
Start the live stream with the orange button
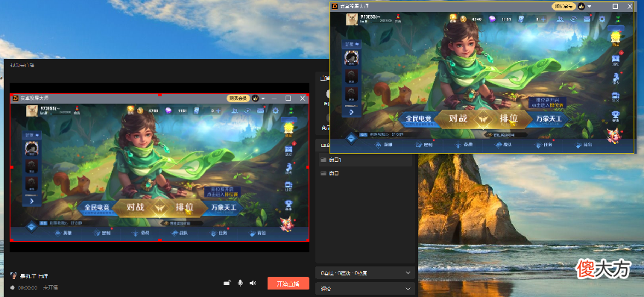288,283
